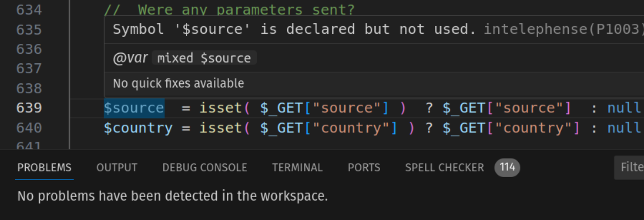The height and width of the screenshot is (220, 644).
Task: Click the 'No problems have been detected' message
Action: [x=172, y=196]
